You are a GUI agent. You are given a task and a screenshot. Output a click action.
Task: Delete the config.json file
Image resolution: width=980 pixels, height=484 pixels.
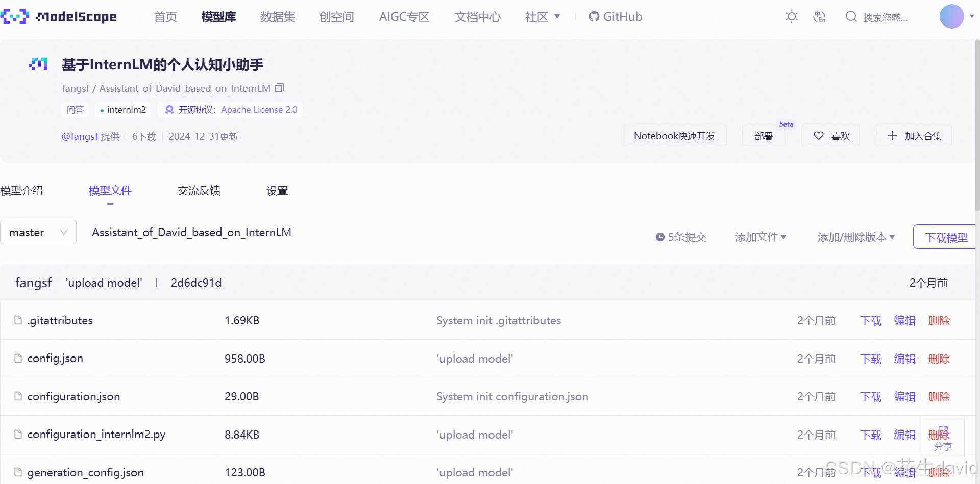[x=939, y=359]
